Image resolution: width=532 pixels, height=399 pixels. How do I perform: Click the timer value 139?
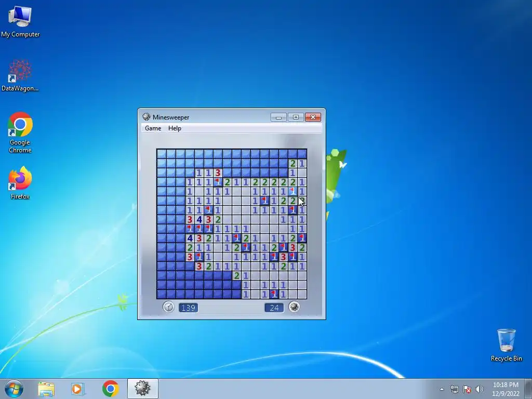pyautogui.click(x=188, y=308)
